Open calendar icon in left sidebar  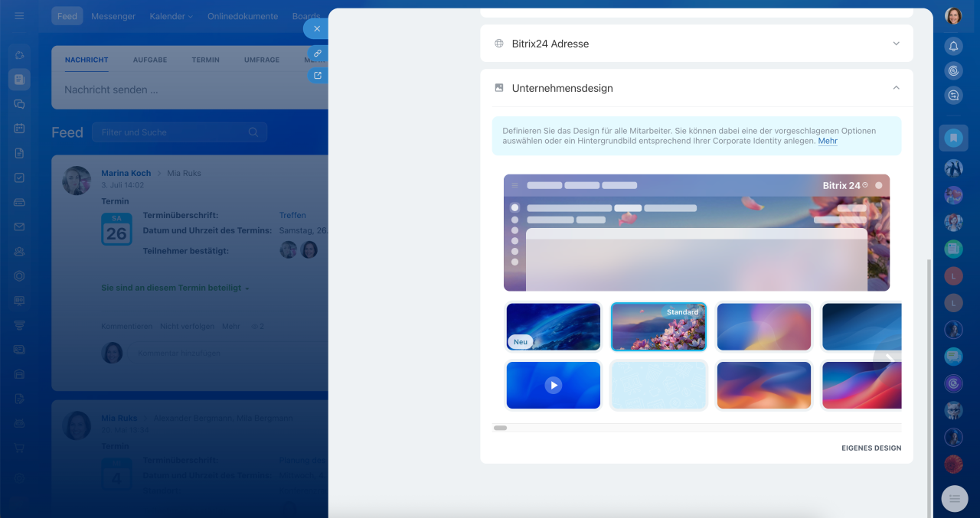(x=19, y=129)
